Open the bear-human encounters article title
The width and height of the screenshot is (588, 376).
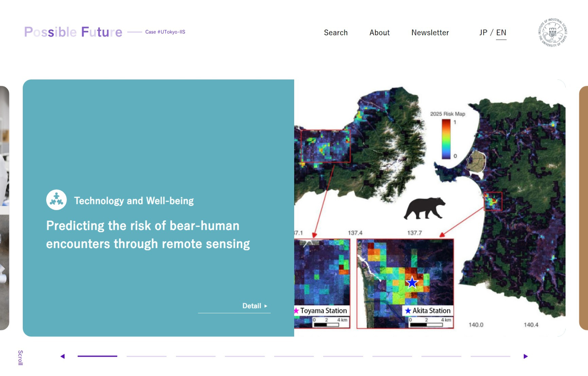pyautogui.click(x=148, y=235)
